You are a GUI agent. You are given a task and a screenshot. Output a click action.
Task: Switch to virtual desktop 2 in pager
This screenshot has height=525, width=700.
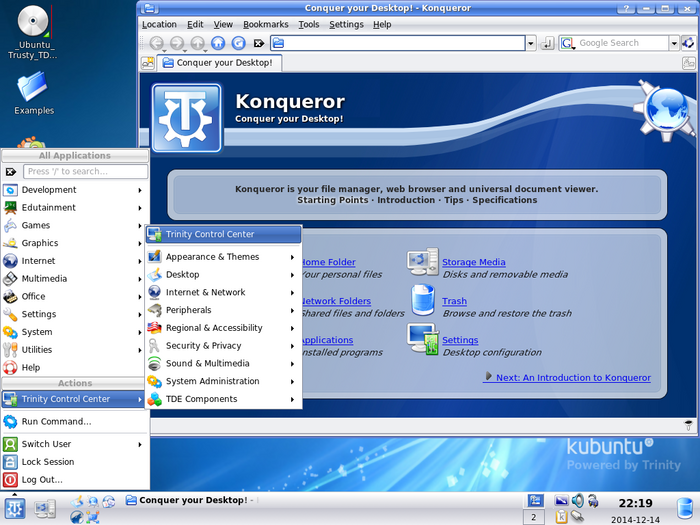coord(533,517)
